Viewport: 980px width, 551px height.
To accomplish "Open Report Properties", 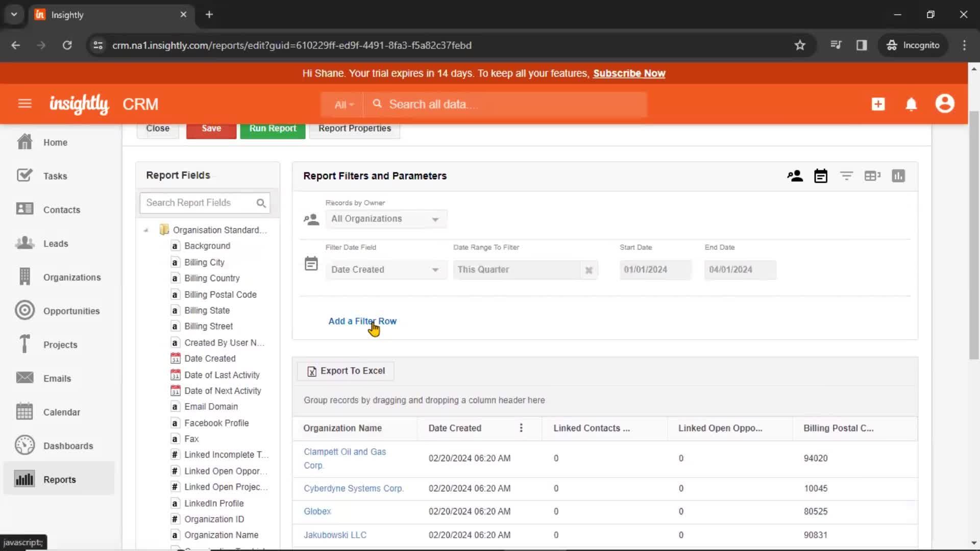I will tap(355, 129).
